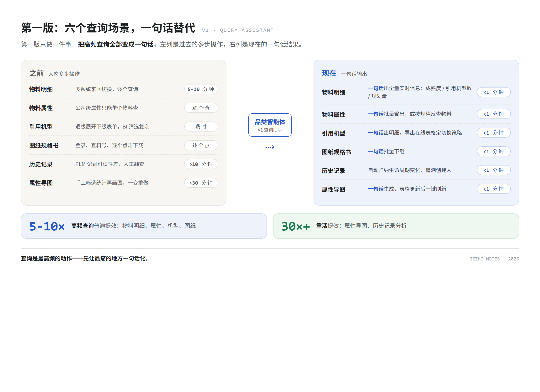Click text 逐级展开下级表单，BI 筛选复杂
The image size is (540, 392).
tap(112, 127)
